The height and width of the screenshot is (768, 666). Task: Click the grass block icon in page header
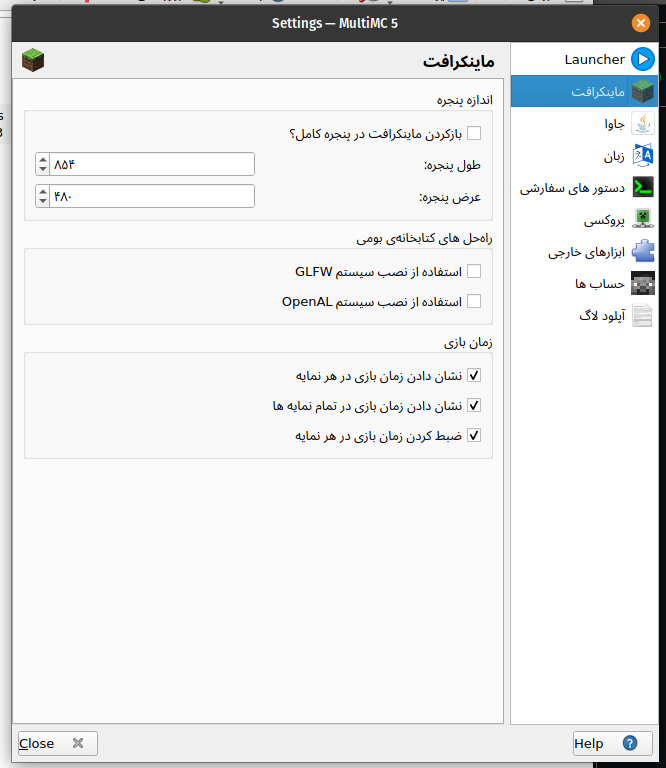[33, 60]
